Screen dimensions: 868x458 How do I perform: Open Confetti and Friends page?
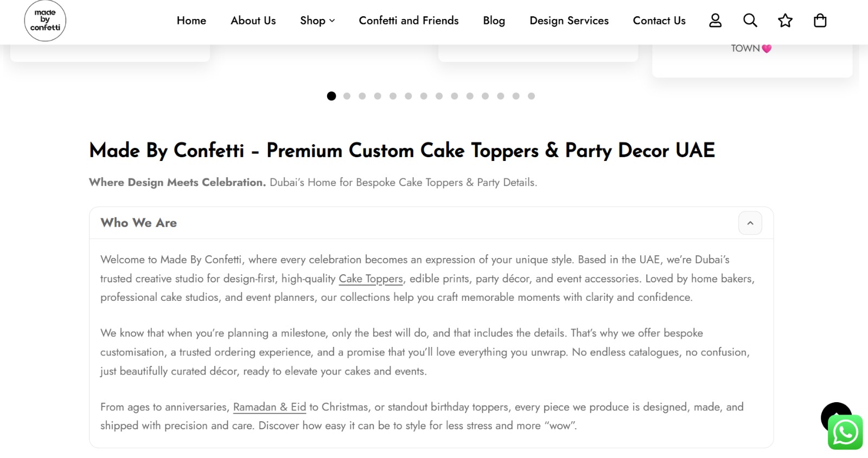[x=409, y=21]
